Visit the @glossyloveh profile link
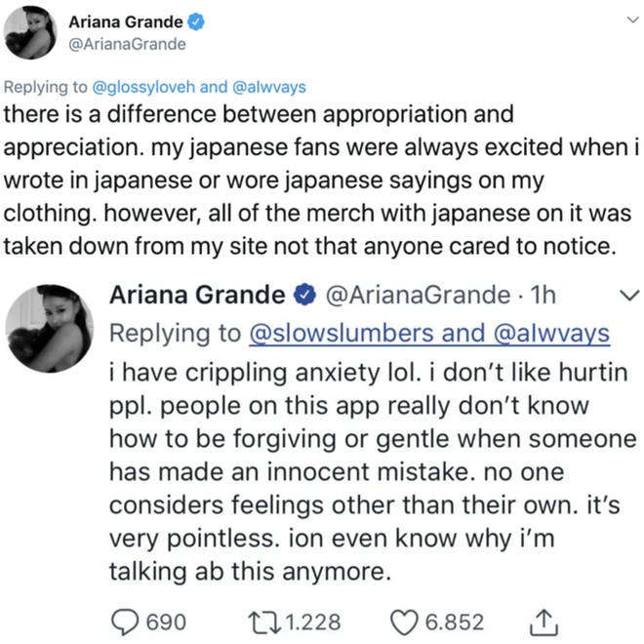Image resolution: width=644 pixels, height=644 pixels. click(x=143, y=87)
